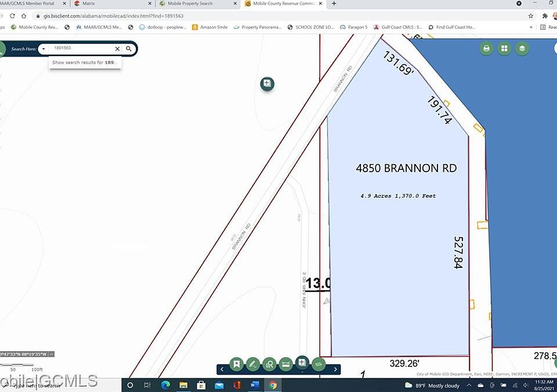Click the 329.26' dimension label

click(x=404, y=363)
